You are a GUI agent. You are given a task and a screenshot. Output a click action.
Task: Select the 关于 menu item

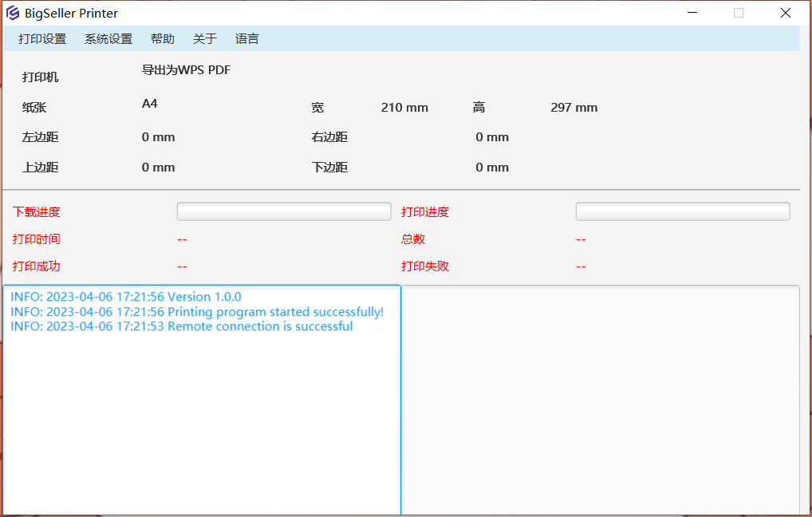point(205,39)
